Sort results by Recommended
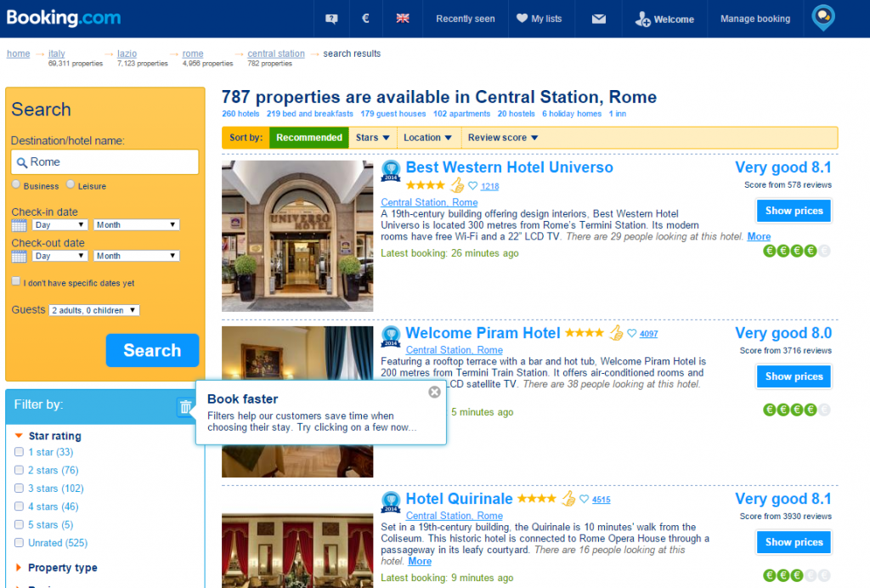870x588 pixels. [309, 138]
